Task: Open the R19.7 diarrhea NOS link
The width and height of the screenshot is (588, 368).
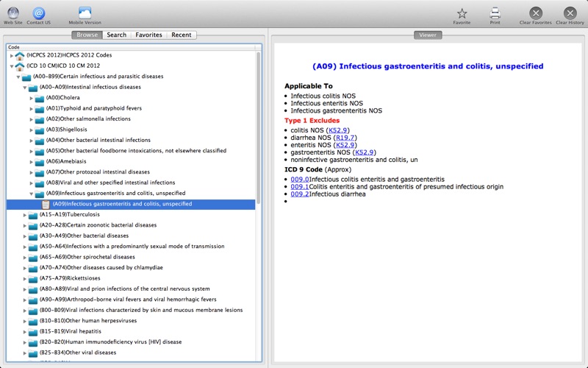Action: (x=345, y=138)
